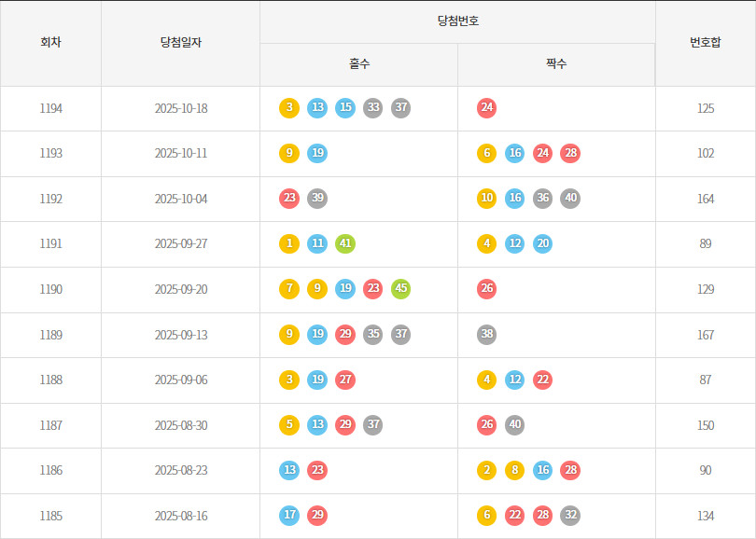Click blue ball 17 in round 1185

[289, 516]
